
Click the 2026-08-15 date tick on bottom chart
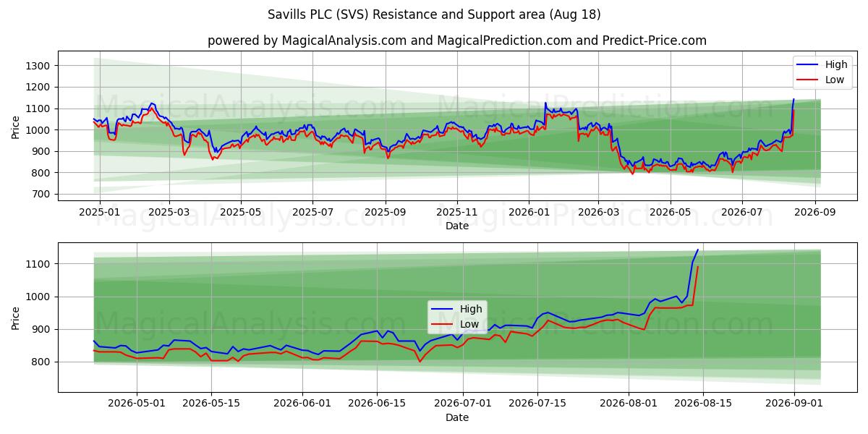point(704,405)
